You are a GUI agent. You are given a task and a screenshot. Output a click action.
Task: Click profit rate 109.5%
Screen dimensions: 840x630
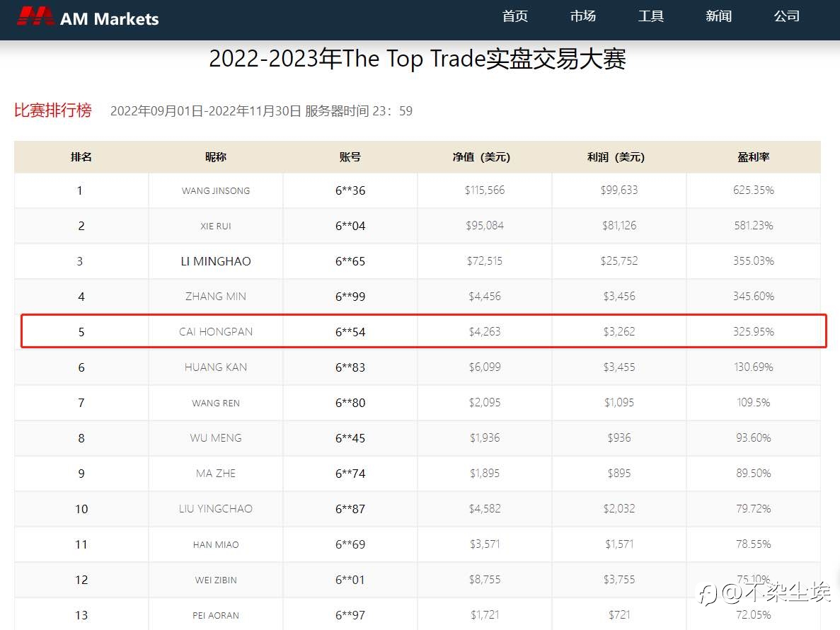(754, 402)
